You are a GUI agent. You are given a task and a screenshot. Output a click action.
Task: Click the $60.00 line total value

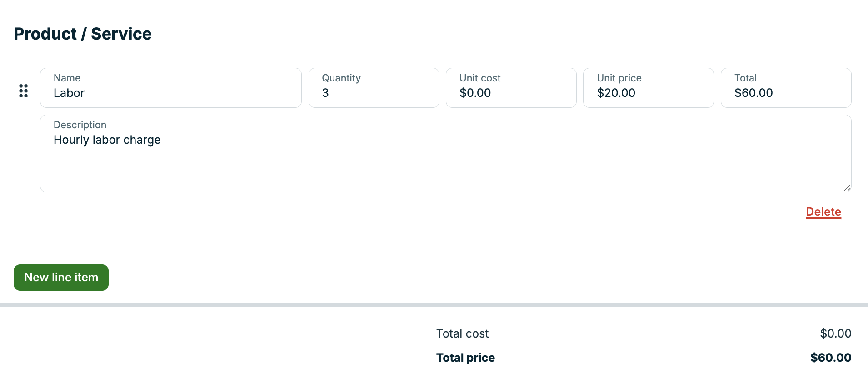click(753, 93)
